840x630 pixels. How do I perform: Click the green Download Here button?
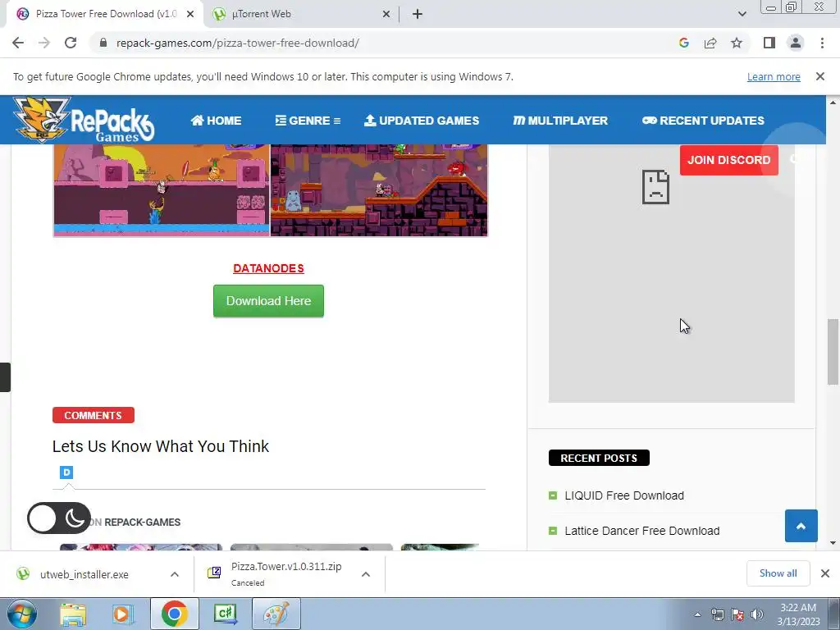click(x=268, y=301)
